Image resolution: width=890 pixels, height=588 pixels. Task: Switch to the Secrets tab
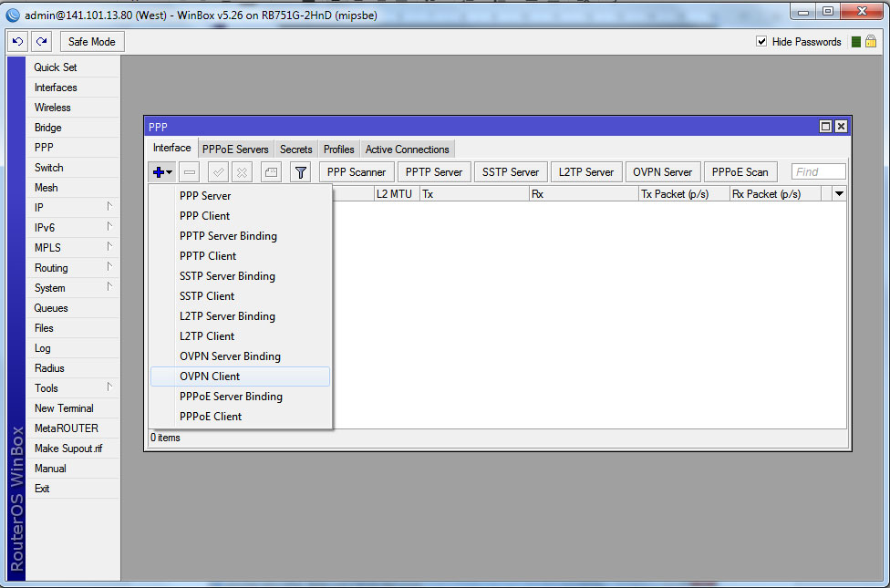295,150
